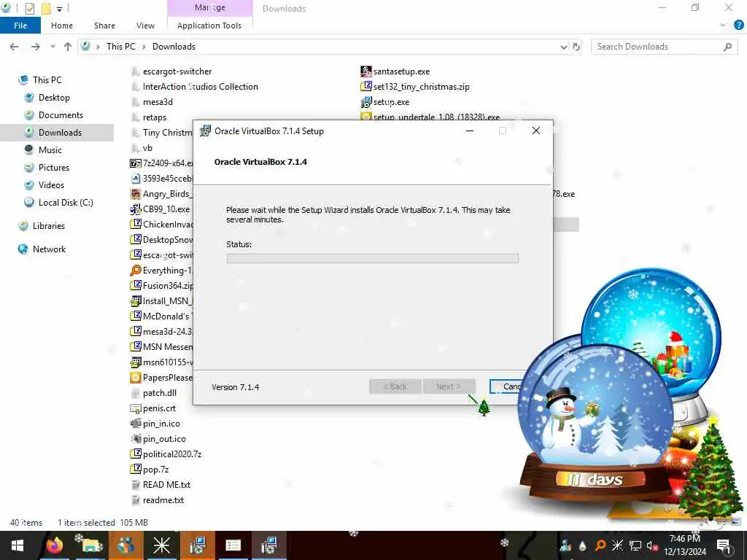Open the View ribbon tab

pos(145,26)
